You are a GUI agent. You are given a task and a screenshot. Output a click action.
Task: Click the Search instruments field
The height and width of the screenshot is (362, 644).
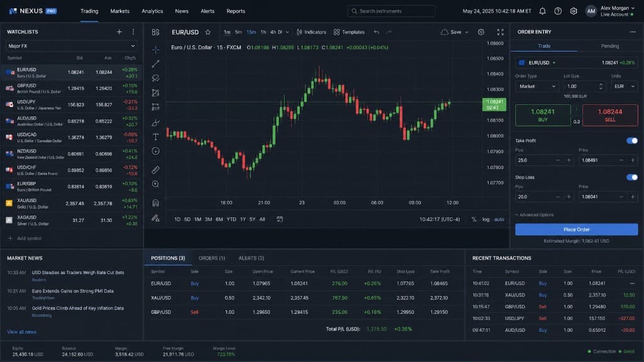point(391,11)
